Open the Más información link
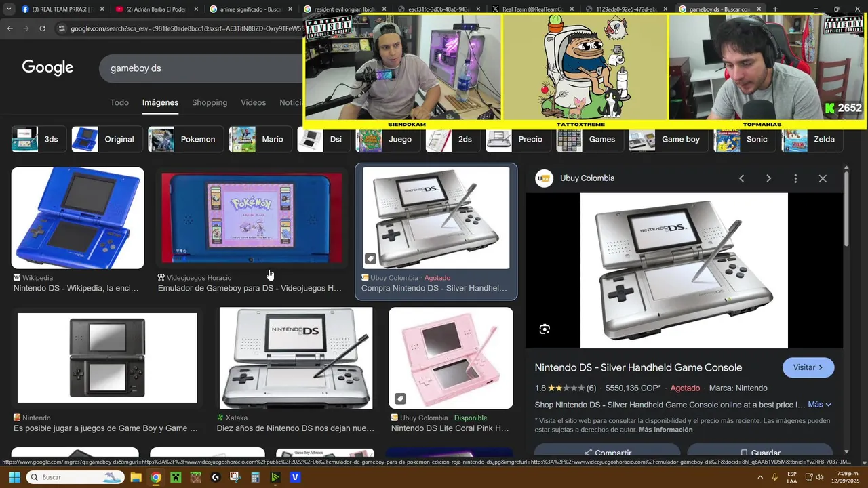The width and height of the screenshot is (868, 488). click(666, 430)
